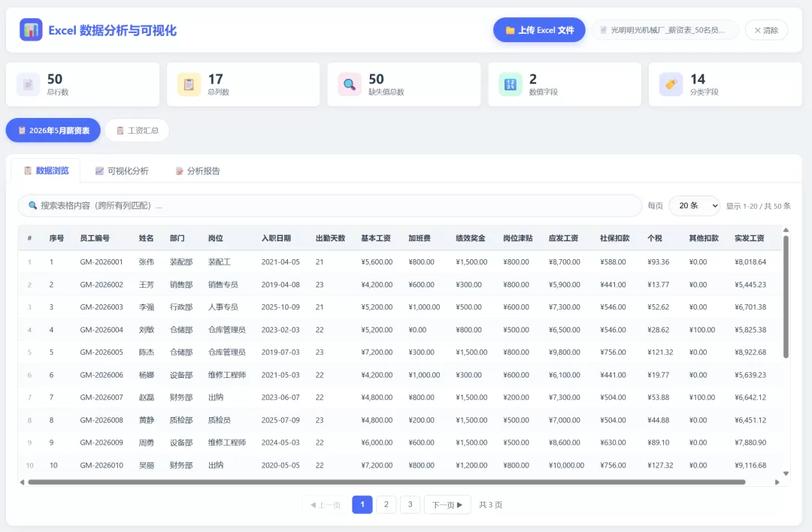
Task: Click the 员工编号 column header
Action: 95,238
